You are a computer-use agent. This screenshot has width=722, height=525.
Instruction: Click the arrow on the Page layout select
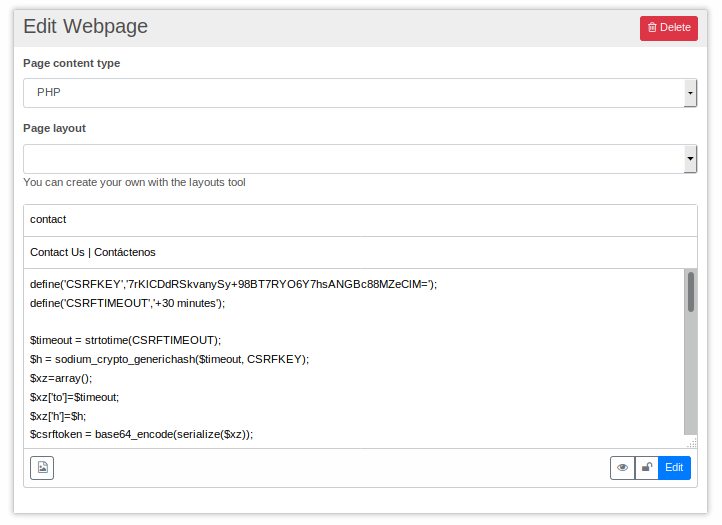point(690,159)
